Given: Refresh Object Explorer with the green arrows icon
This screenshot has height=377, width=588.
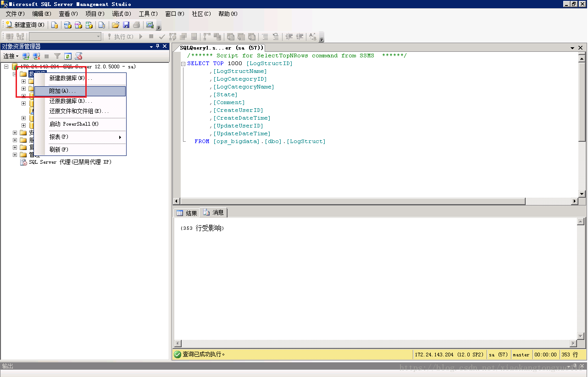Looking at the screenshot, I should (68, 56).
